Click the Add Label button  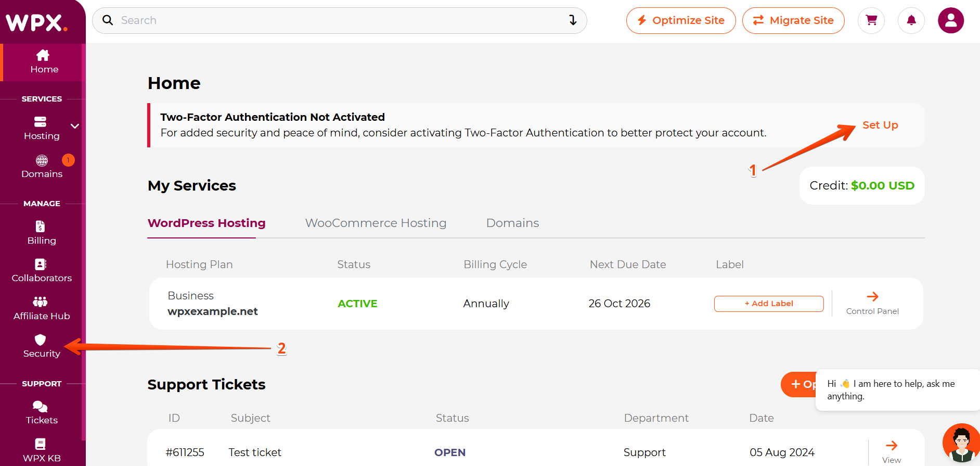click(x=769, y=304)
